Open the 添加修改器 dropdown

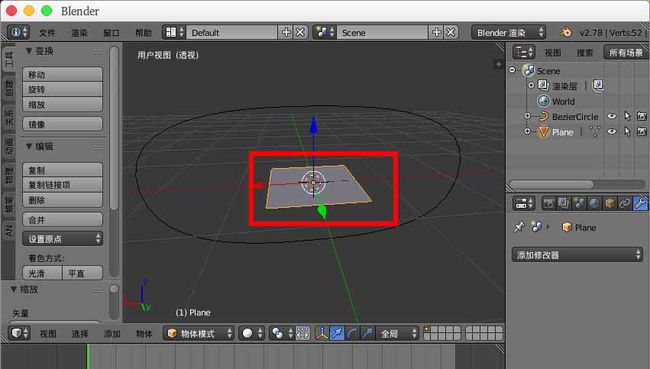click(577, 255)
